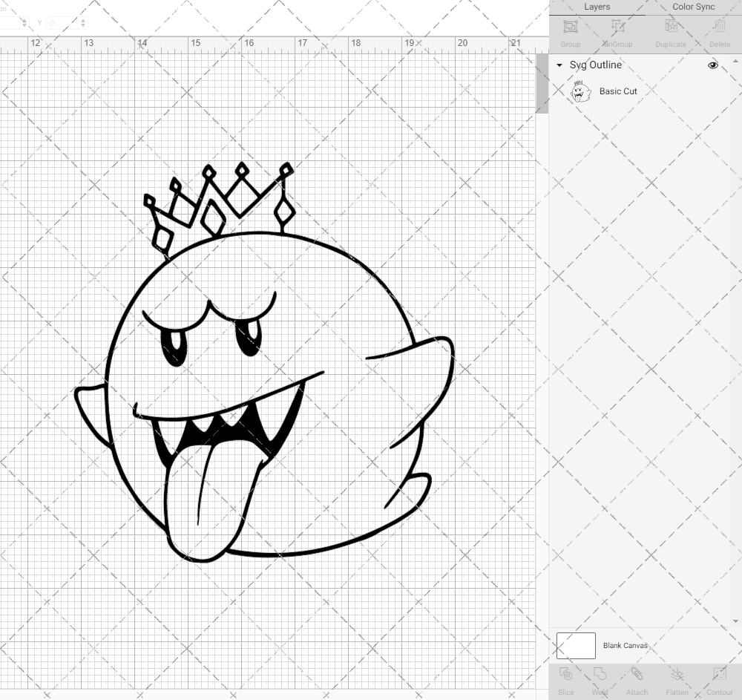Collapse the Svg Outline layer group
Screen dimensions: 742x700
point(559,65)
